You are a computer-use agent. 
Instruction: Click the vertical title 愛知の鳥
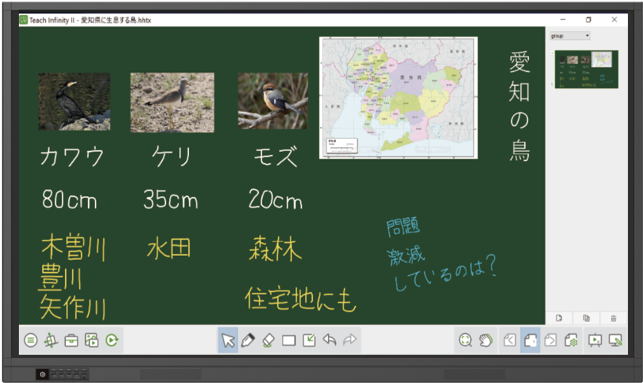coord(520,106)
